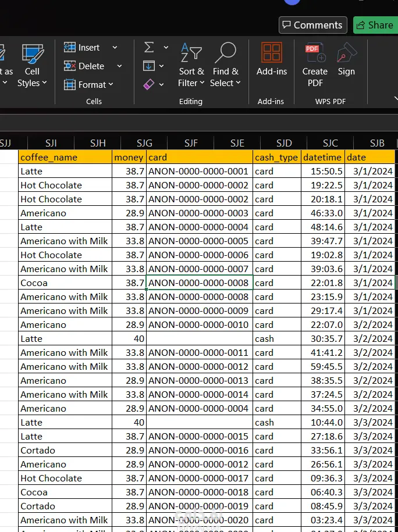Expand the Insert cells dropdown arrow
Viewport: 398px width, 532px height.
(115, 48)
